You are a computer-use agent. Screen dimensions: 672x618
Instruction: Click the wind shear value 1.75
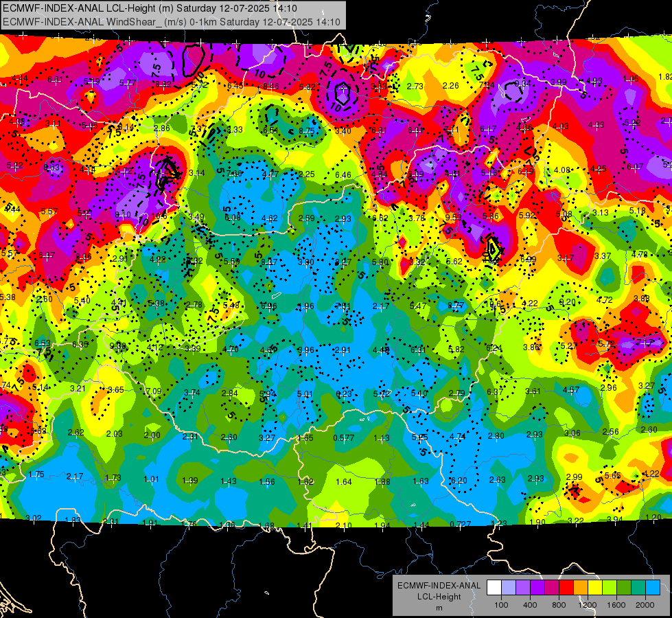[36, 474]
